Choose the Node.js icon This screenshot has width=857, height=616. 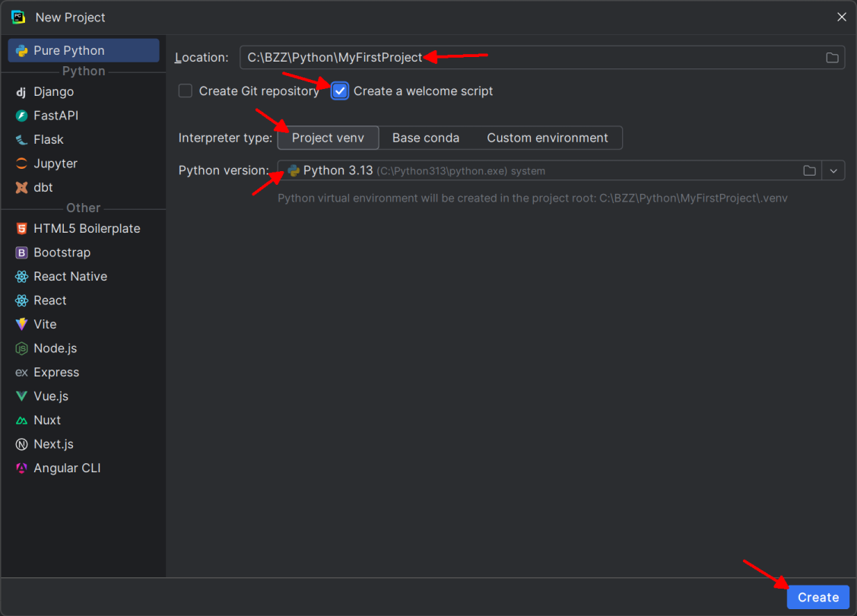click(21, 348)
